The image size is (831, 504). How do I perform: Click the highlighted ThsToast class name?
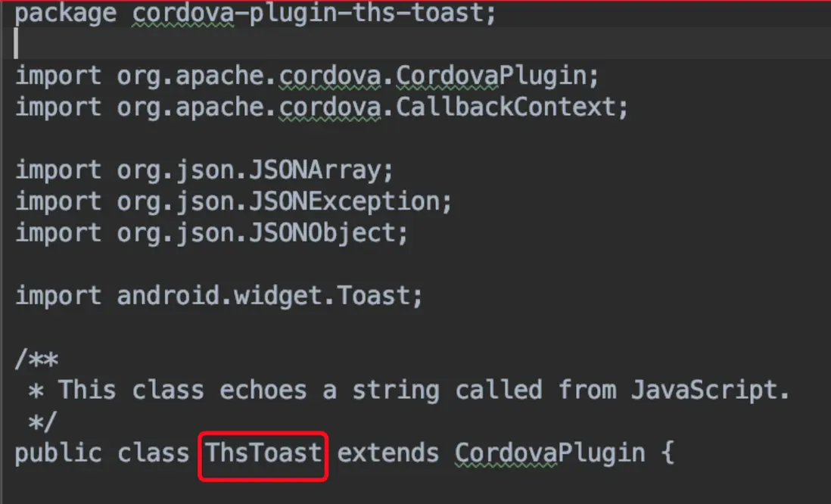263,453
